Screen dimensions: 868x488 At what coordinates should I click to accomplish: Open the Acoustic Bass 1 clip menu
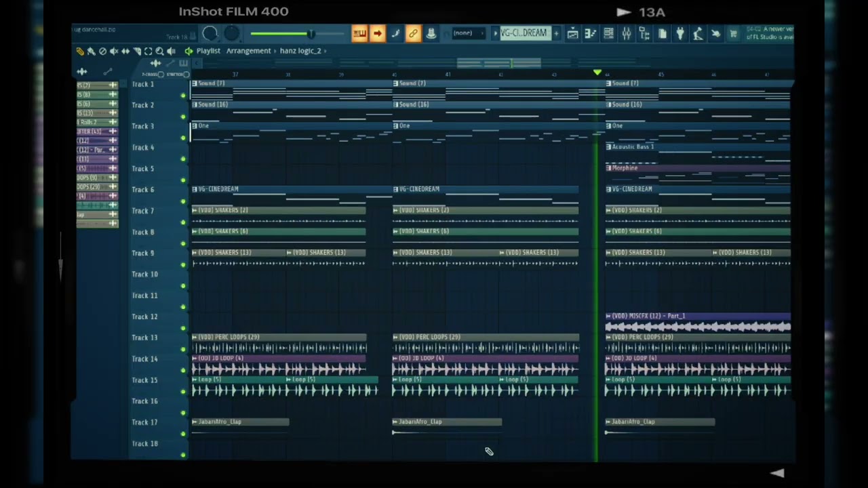pos(609,146)
